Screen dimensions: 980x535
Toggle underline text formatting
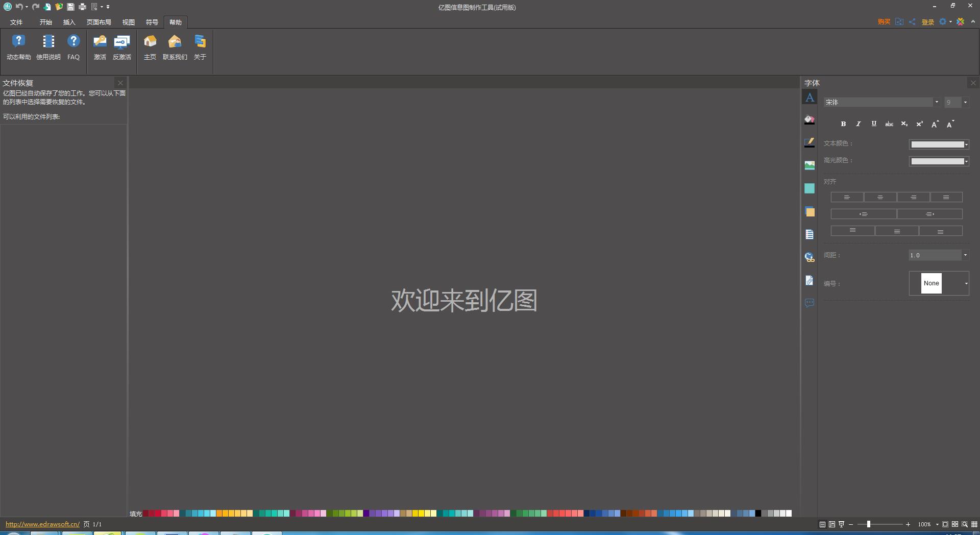[874, 124]
